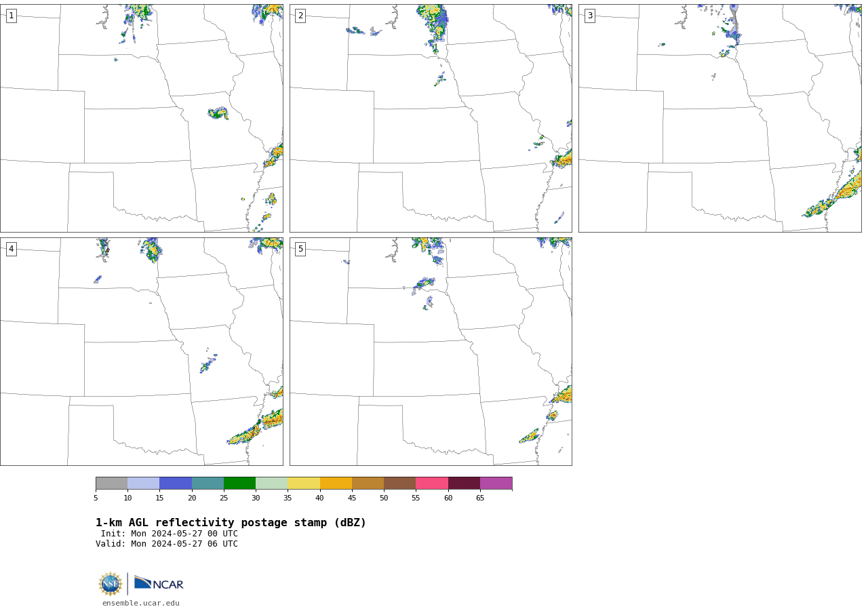Select the dark brown 50-55 dBZ swatch

pos(400,484)
